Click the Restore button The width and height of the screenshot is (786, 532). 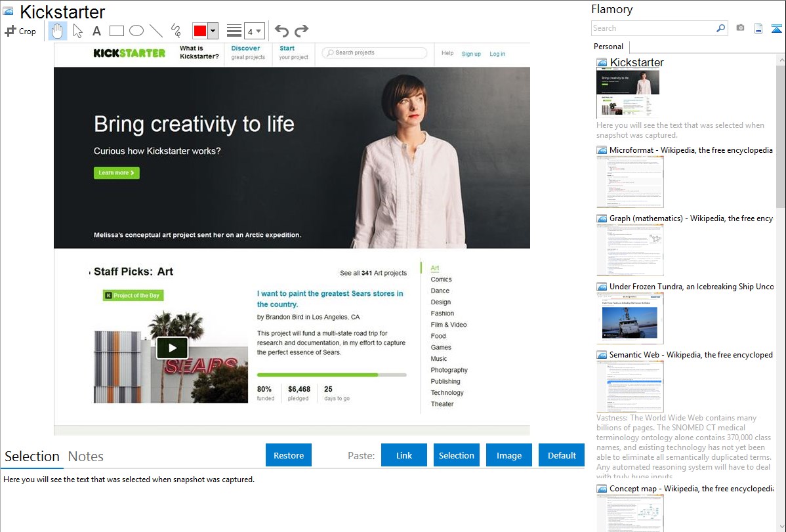[x=289, y=455]
